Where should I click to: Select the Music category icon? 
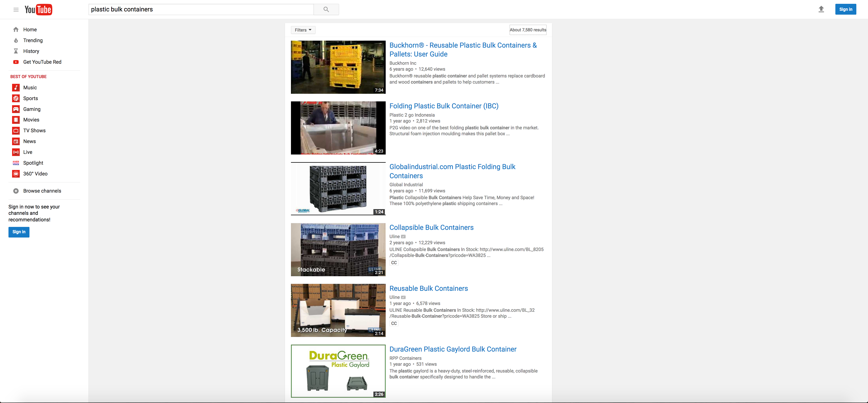tap(16, 88)
